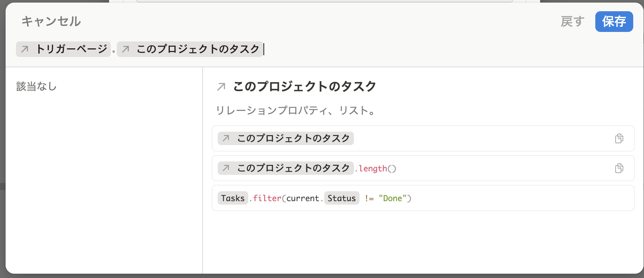Click the "Done" string in the filter example
The width and height of the screenshot is (644, 278).
click(x=393, y=198)
